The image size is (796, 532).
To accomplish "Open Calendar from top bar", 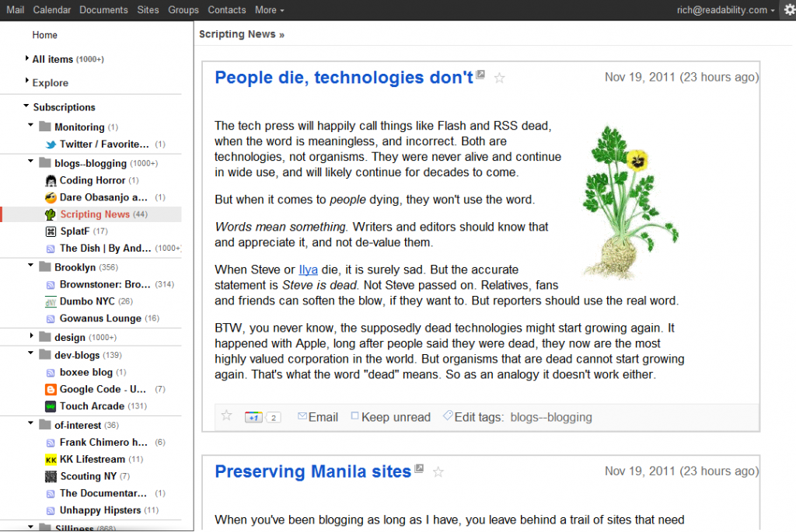I will pyautogui.click(x=52, y=10).
